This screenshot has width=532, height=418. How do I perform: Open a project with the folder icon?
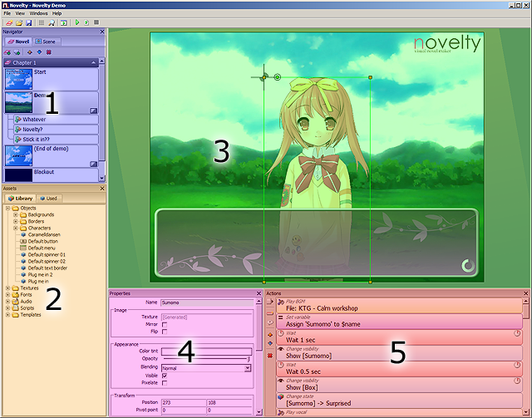[x=19, y=22]
